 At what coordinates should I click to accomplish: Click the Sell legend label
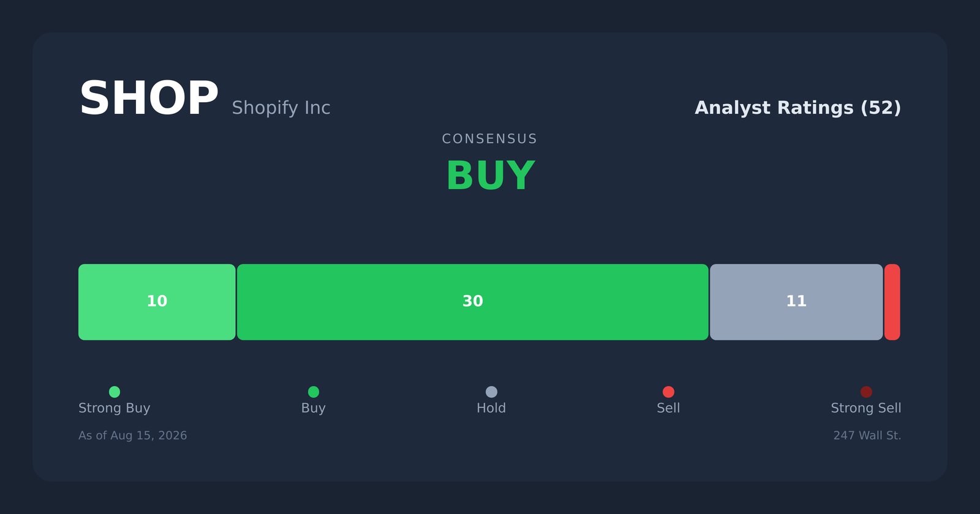pos(668,408)
